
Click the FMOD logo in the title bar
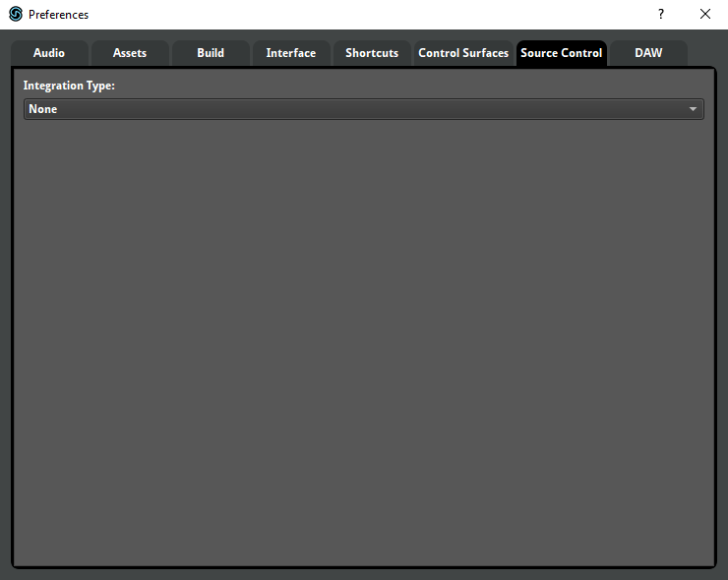(x=15, y=15)
